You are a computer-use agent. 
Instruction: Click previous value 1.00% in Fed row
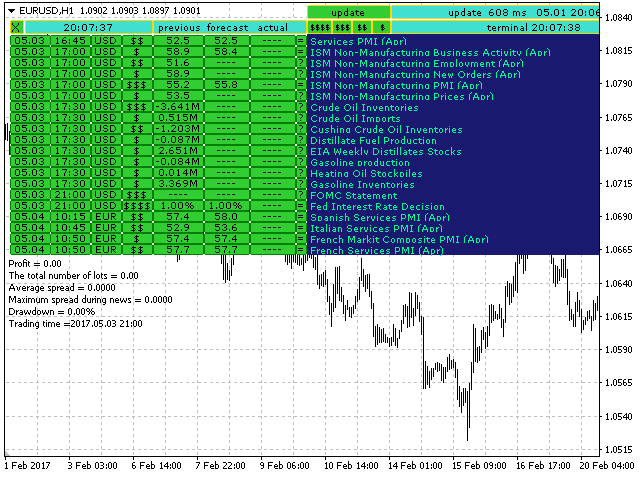coord(178,206)
